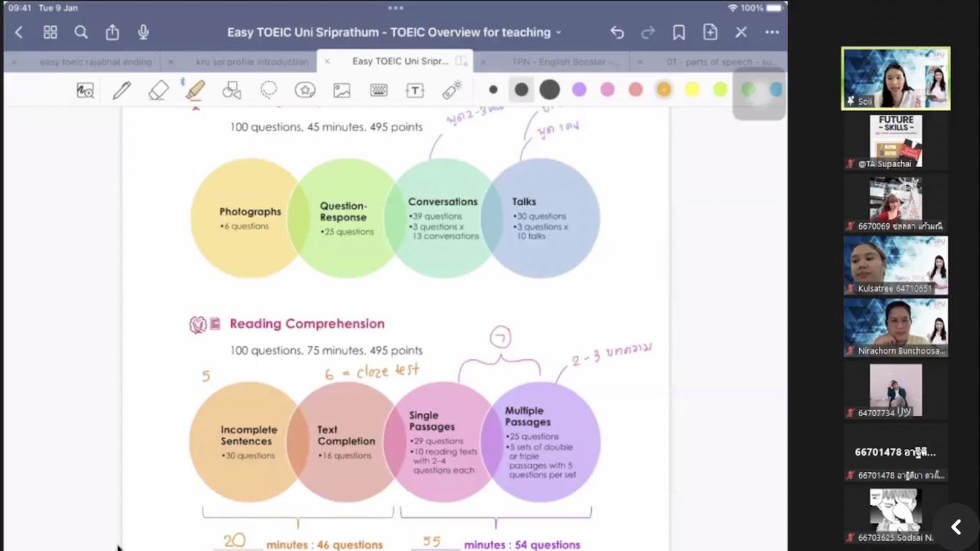Pick the yellow color swatch
The width and height of the screenshot is (980, 551).
click(692, 90)
